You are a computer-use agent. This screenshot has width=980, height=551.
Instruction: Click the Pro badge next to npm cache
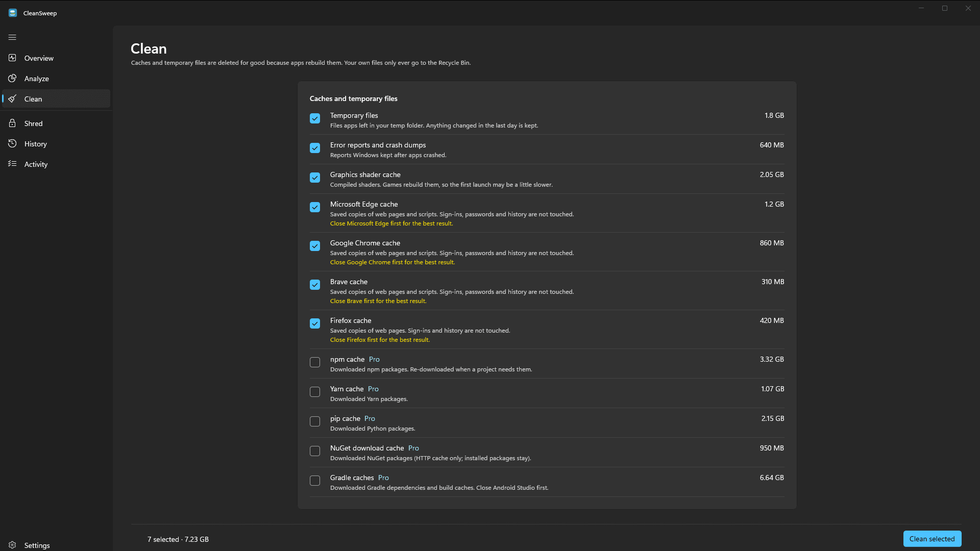(374, 359)
